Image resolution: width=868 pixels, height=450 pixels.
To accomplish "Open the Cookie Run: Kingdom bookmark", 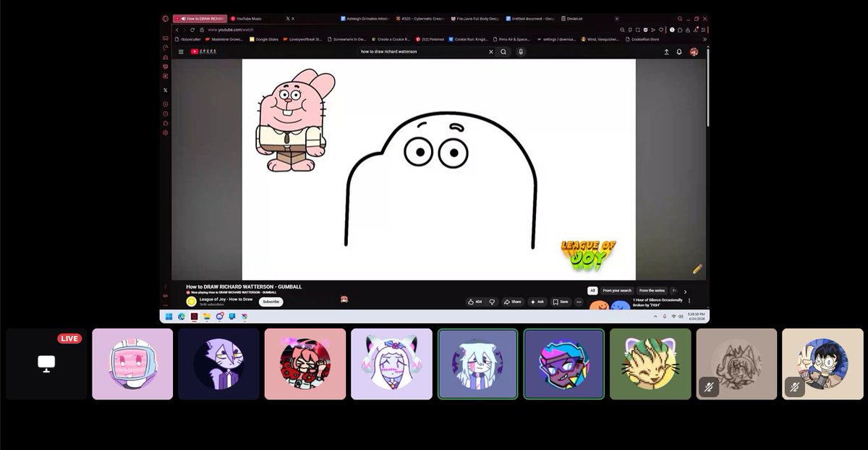I will pyautogui.click(x=469, y=39).
